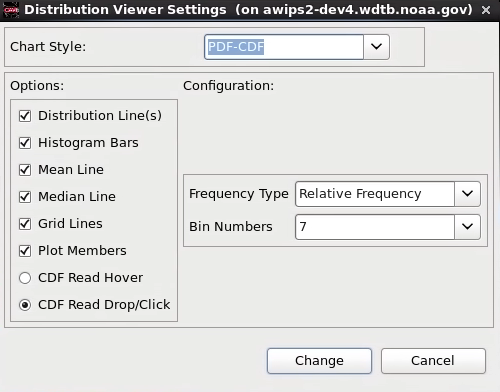Click the PDF-CDF chart style field
Screen dimensions: 500x392
click(x=284, y=47)
